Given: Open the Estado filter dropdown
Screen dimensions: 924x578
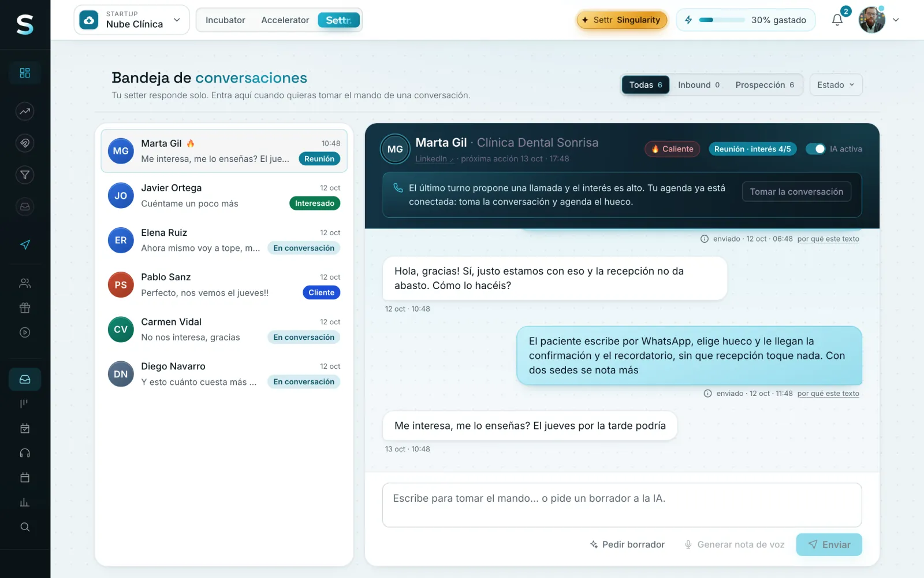Looking at the screenshot, I should point(836,85).
